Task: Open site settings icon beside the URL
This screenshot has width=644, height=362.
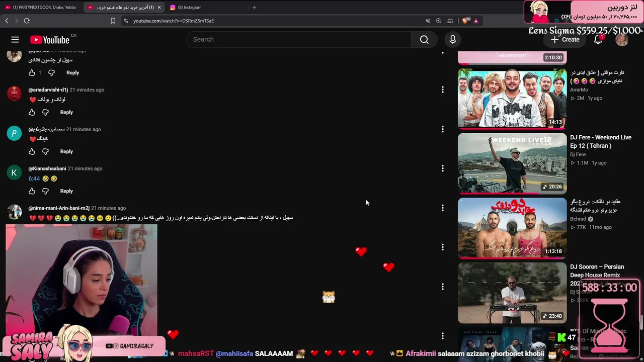Action: [x=126, y=21]
